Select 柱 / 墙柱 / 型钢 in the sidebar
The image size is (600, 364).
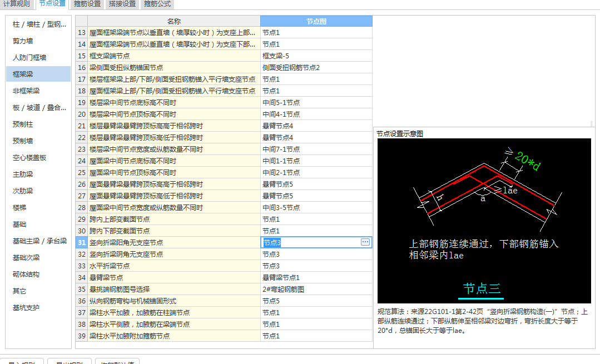point(38,24)
